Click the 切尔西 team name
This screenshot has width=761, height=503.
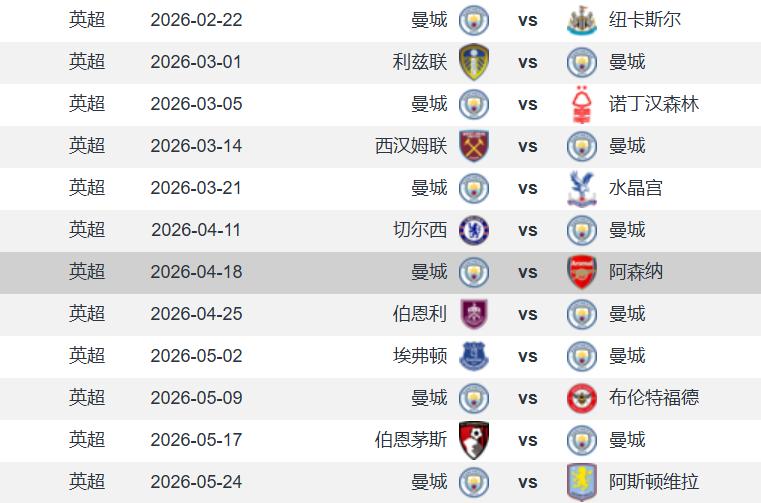pyautogui.click(x=420, y=230)
